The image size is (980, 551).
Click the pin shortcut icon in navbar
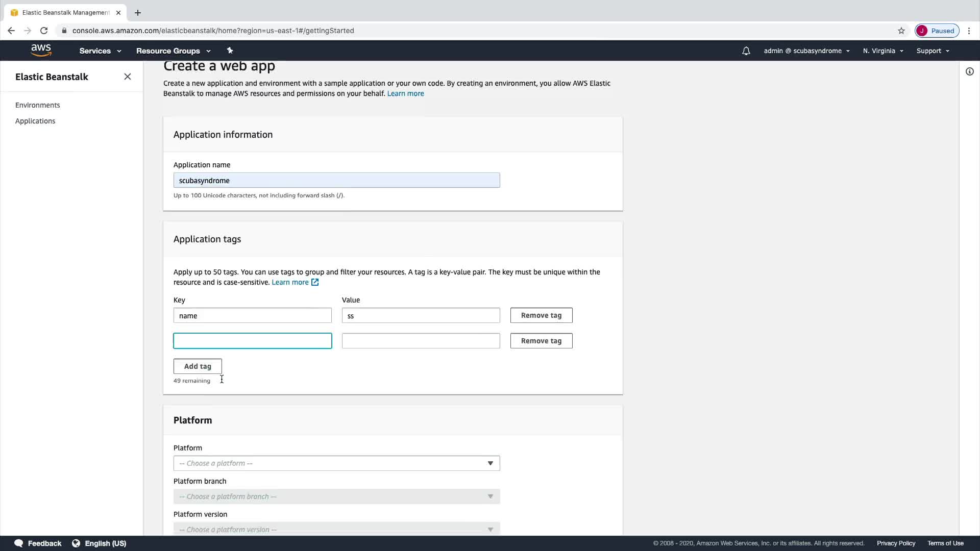(x=230, y=51)
